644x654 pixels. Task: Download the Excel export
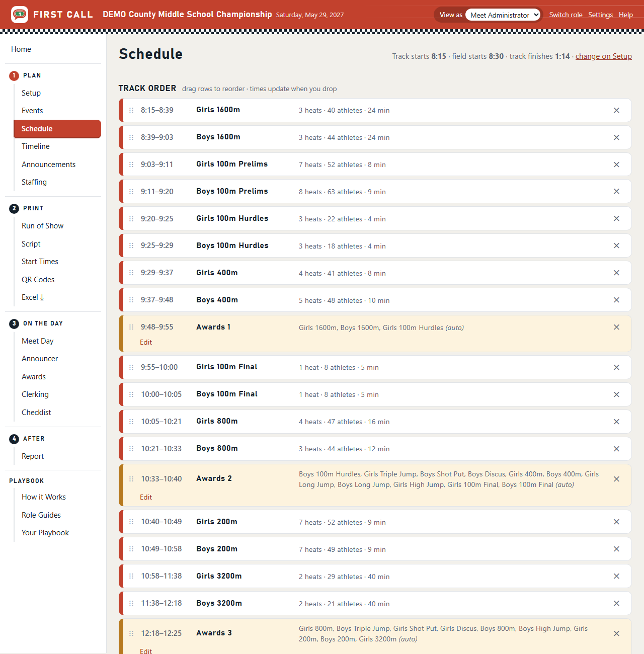point(33,297)
